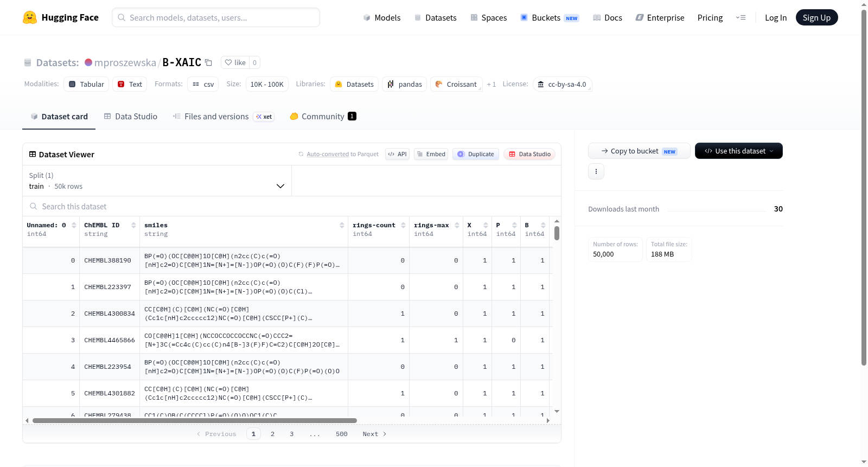868x467 pixels.
Task: Sort the ChEMBL ID column with its arrows
Action: (x=133, y=225)
